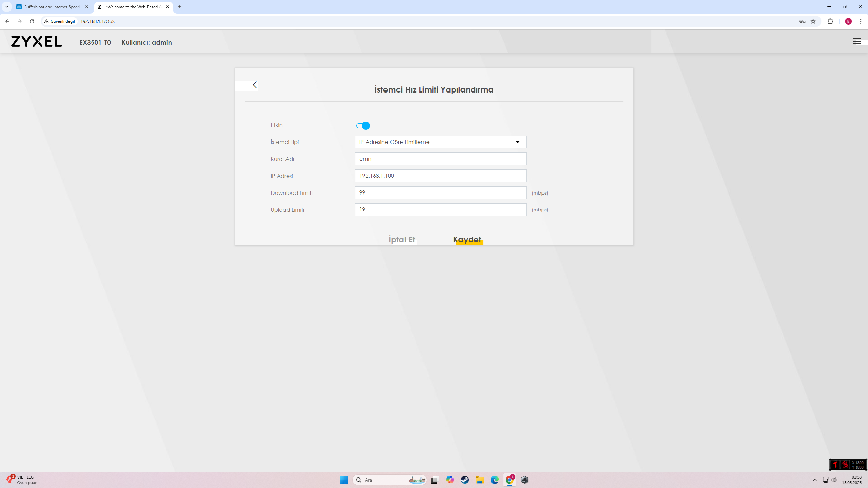Viewport: 868px width, 488px height.
Task: Launch Copilot from the taskbar
Action: [450, 480]
